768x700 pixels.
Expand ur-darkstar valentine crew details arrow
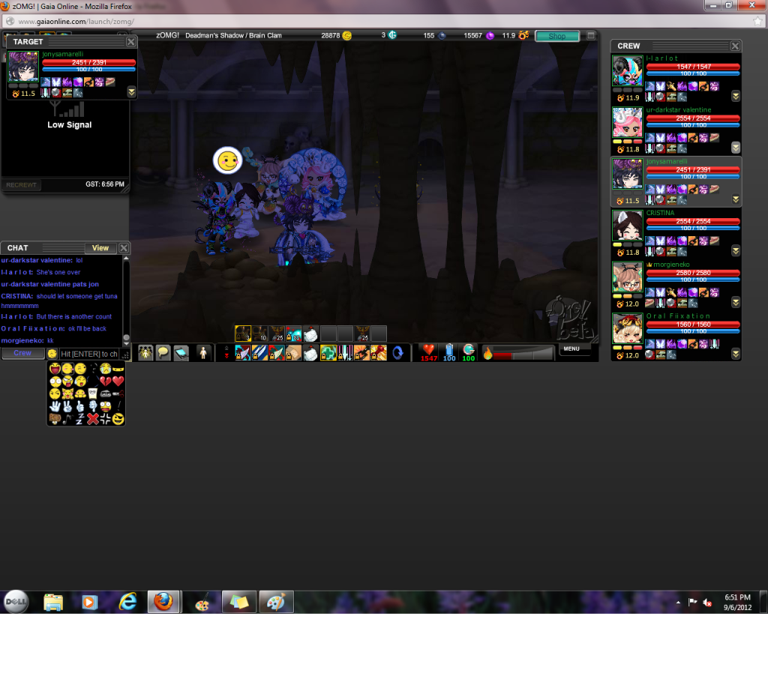pos(735,148)
